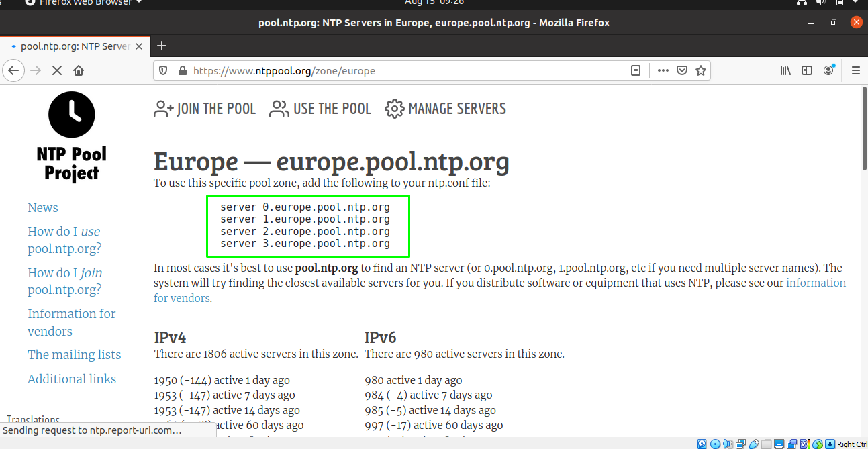
Task: Bookmark this page with the star icon
Action: pyautogui.click(x=700, y=70)
